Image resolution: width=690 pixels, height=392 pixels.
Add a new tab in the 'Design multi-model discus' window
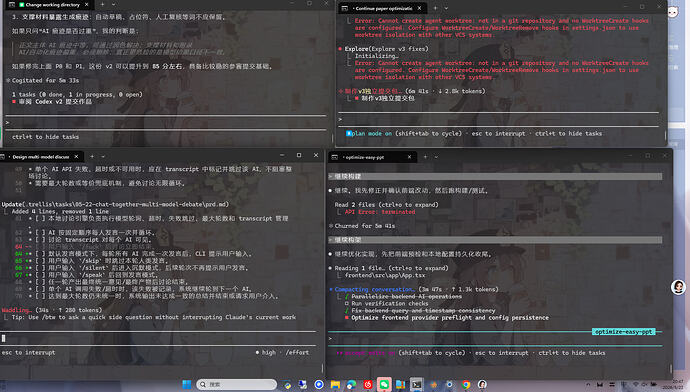[92, 156]
